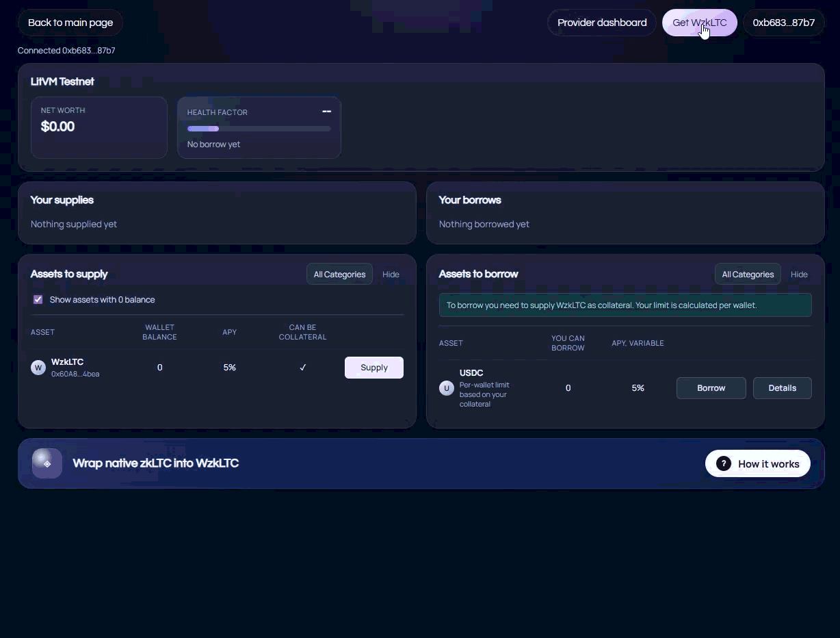Hide the Assets to supply panel
This screenshot has height=638, width=840.
tap(391, 275)
